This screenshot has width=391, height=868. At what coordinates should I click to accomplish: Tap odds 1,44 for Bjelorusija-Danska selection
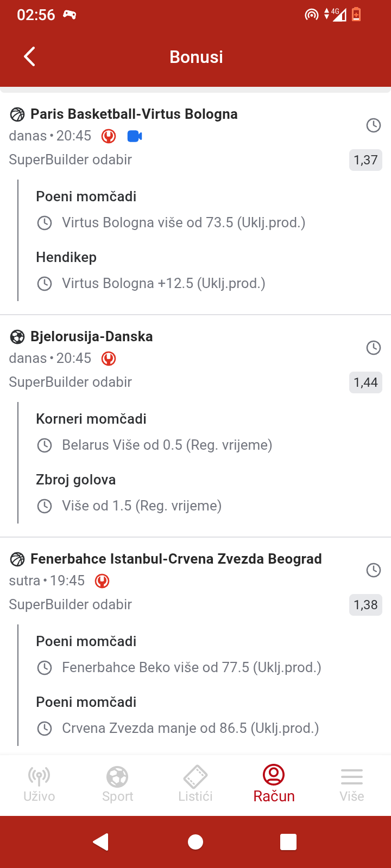pos(365,382)
